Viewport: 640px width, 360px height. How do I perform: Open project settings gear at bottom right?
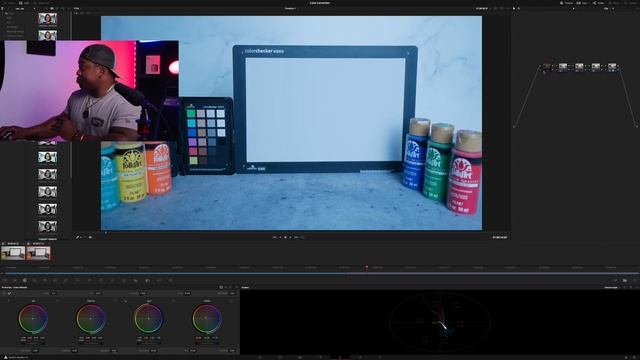click(634, 357)
